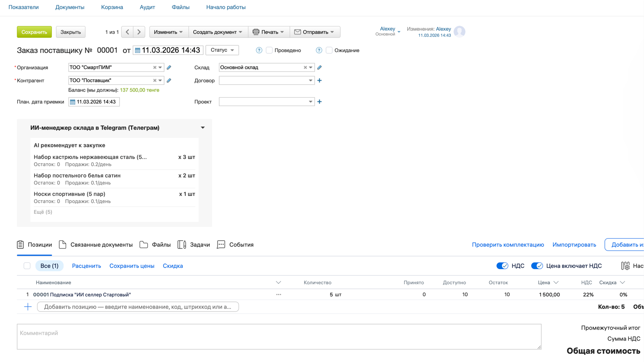Toggle the НДС switch off

pos(502,266)
